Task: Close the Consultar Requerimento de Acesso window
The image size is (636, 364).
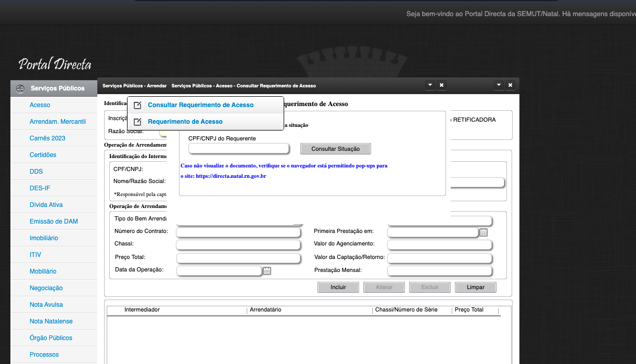Action: pyautogui.click(x=441, y=85)
